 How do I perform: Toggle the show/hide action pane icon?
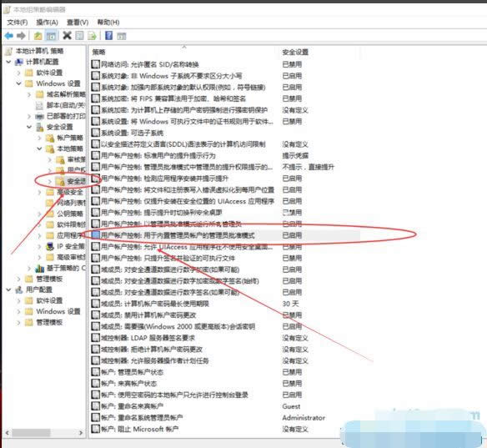click(x=122, y=36)
